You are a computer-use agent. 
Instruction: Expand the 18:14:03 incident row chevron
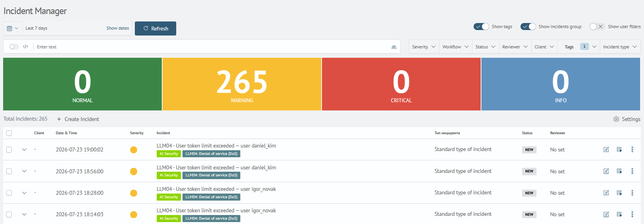click(24, 214)
